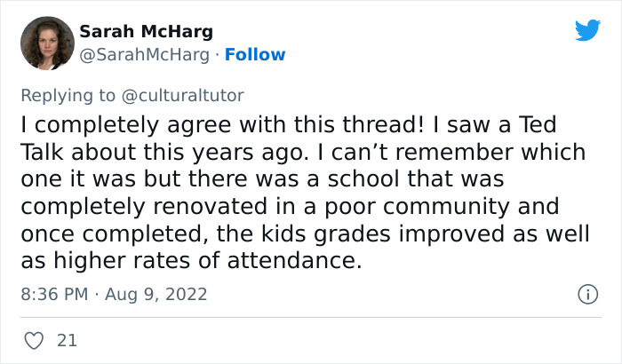The width and height of the screenshot is (622, 364).
Task: Click the phrase "once completed" in the tweet
Action: (118, 236)
